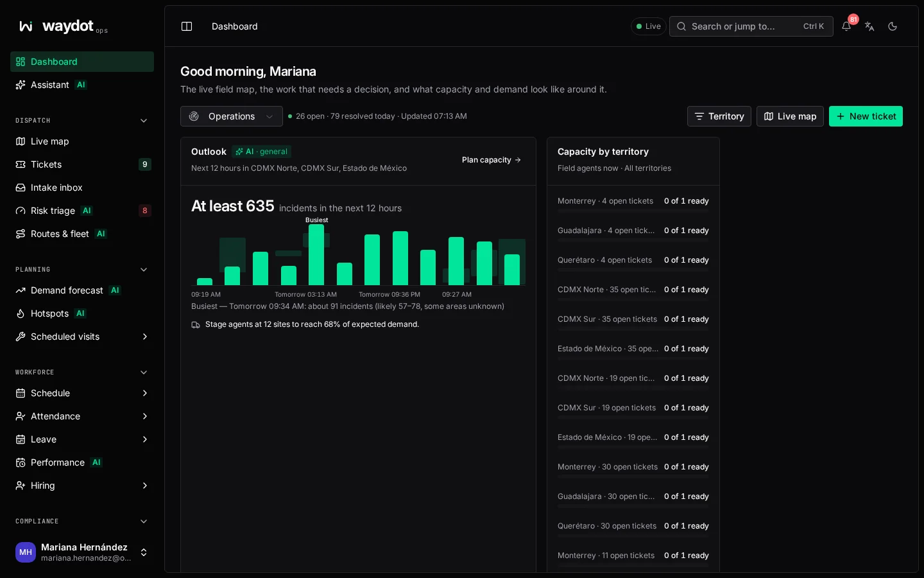Click the Territory filter button
Screen dimensions: 924x578
(x=719, y=116)
